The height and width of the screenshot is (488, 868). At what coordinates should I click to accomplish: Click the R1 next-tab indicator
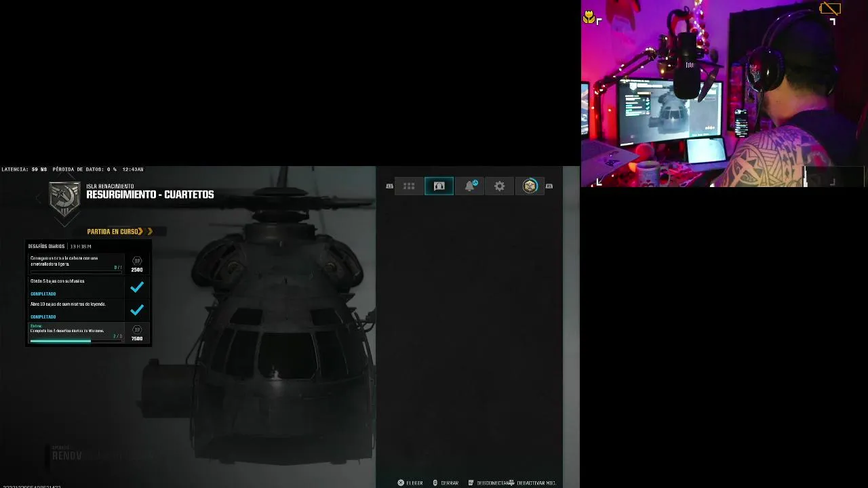pyautogui.click(x=549, y=186)
